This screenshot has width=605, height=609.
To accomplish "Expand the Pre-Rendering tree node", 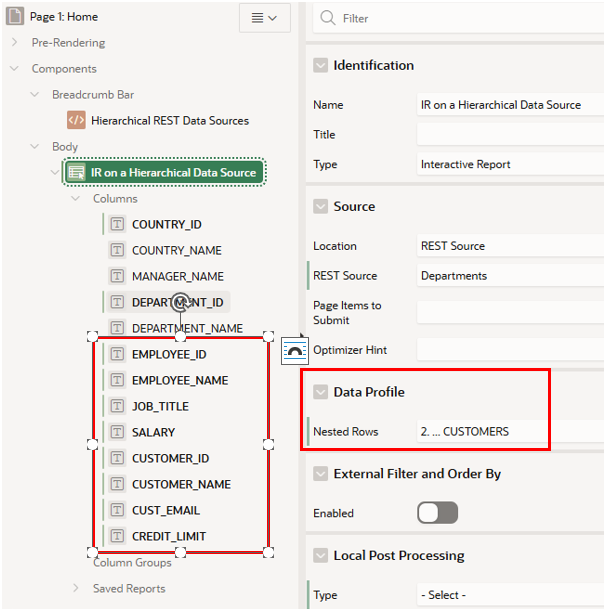I will [x=14, y=42].
